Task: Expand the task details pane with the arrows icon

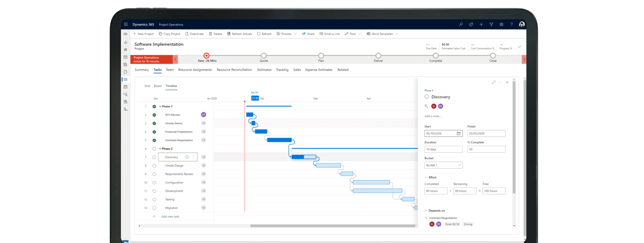Action: tap(494, 82)
